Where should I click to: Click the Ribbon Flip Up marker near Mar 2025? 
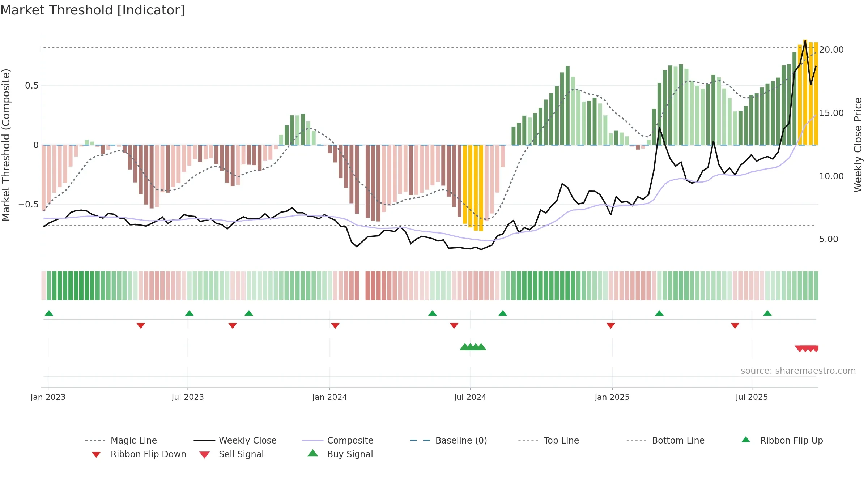659,313
